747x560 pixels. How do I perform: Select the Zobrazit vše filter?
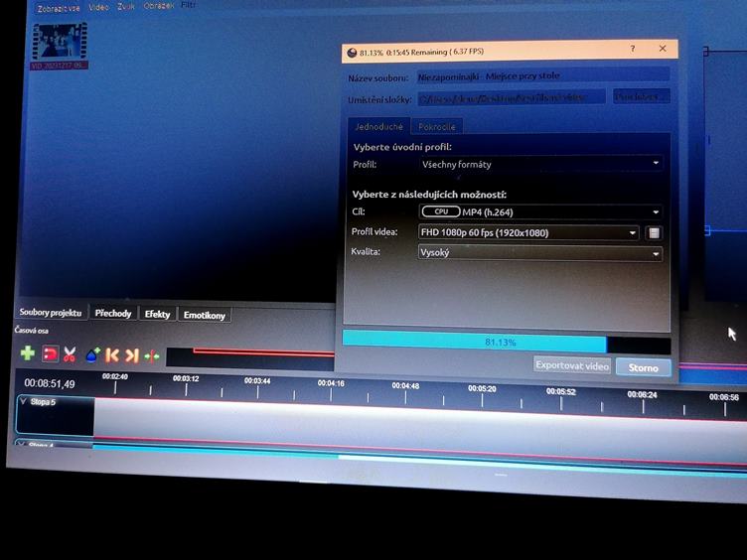pyautogui.click(x=59, y=9)
